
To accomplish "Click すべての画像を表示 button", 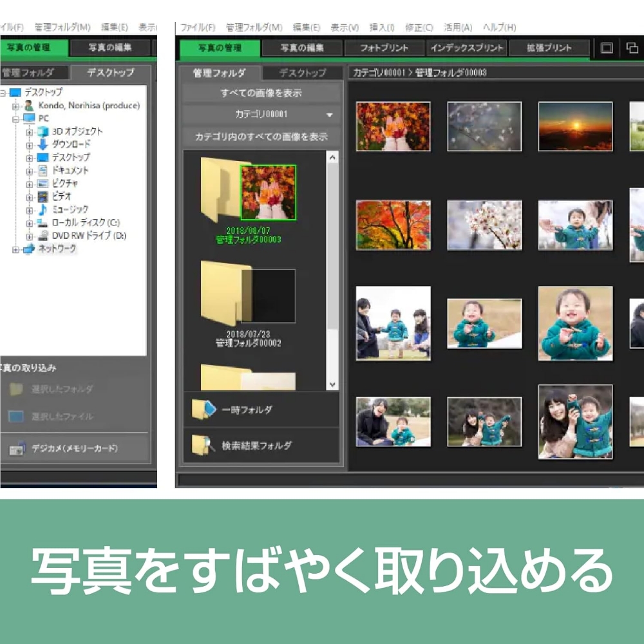I will 261,93.
